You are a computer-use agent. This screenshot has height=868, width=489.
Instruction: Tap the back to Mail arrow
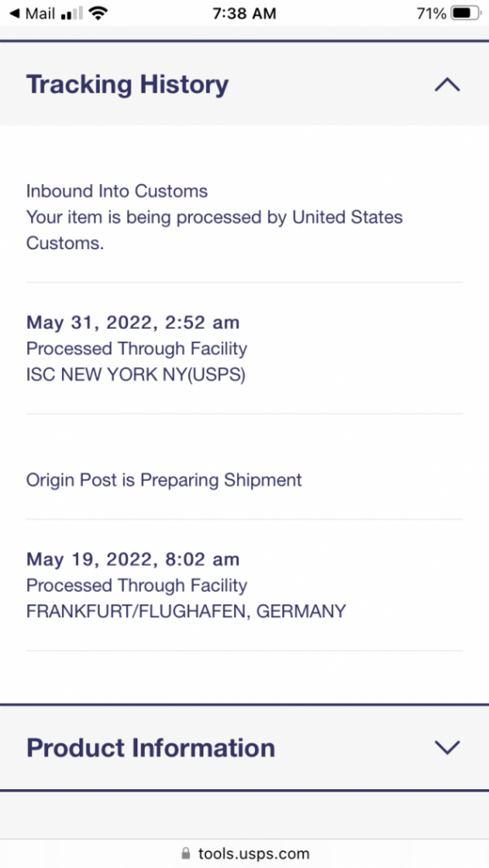pos(15,14)
